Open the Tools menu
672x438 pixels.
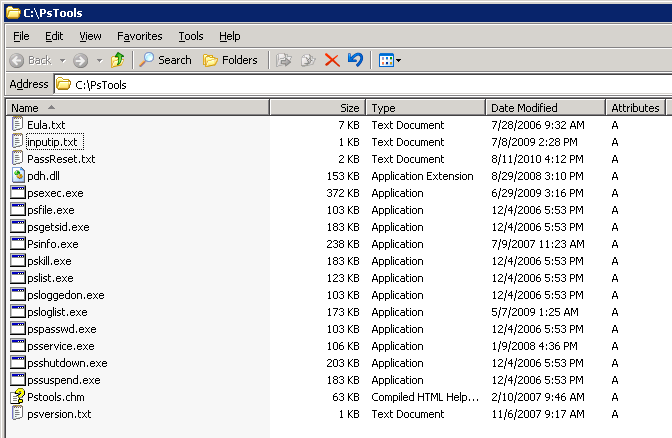191,36
